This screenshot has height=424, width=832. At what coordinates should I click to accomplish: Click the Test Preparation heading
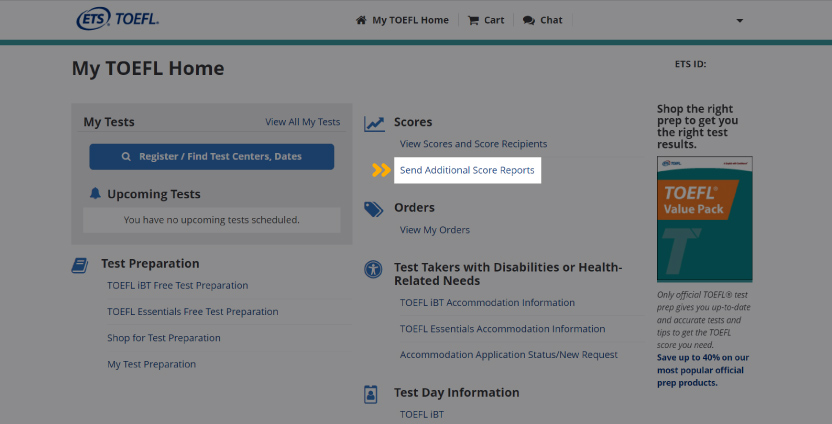[150, 264]
